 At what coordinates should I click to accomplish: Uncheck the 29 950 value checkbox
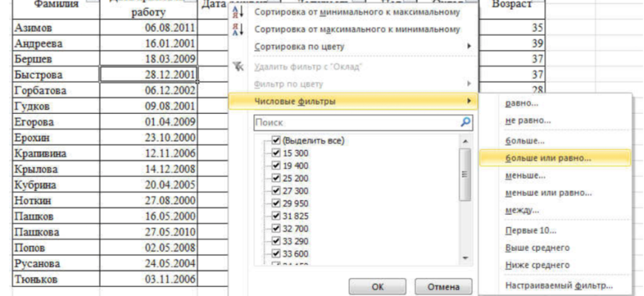click(276, 203)
